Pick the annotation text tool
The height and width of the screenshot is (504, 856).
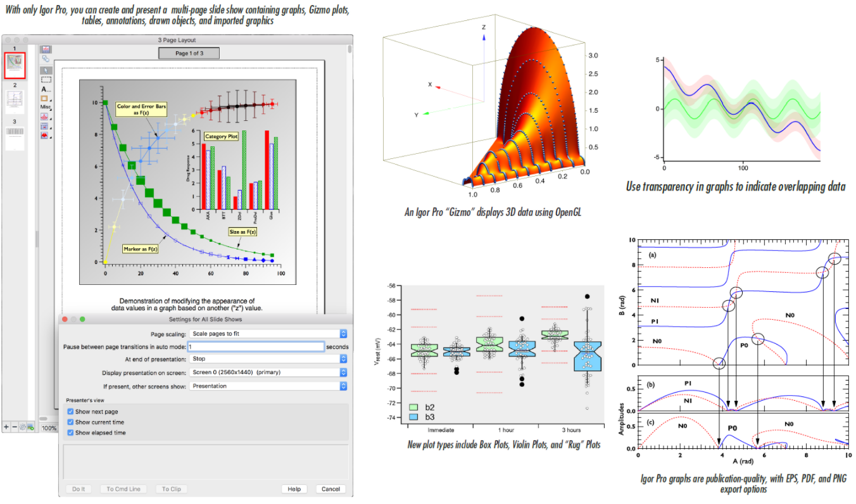pyautogui.click(x=46, y=89)
